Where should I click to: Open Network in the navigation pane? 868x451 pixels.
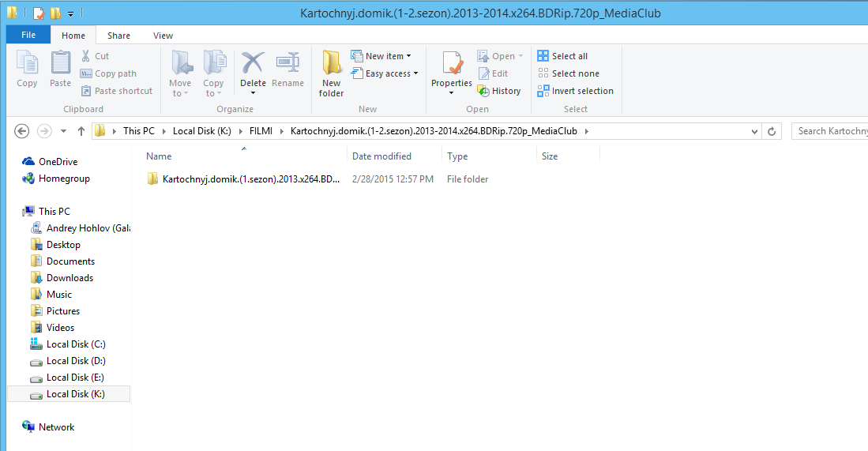click(48, 427)
